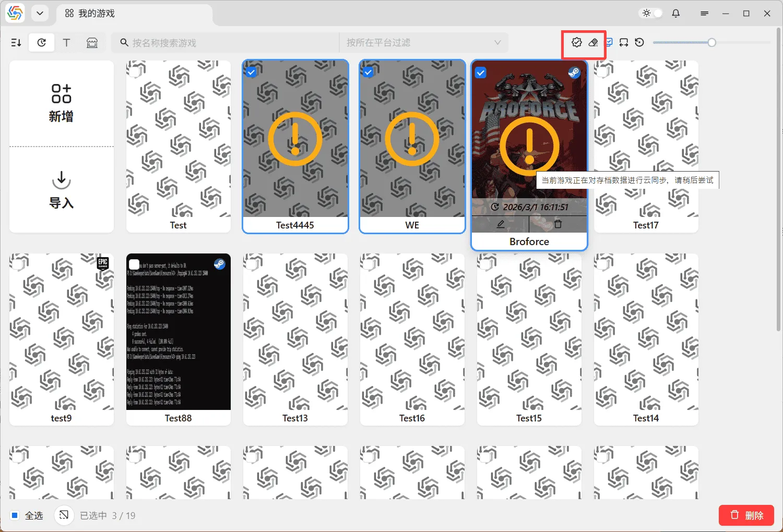Click the Steam icon on the Broforce card
Viewport: 783px width, 532px height.
pos(575,73)
